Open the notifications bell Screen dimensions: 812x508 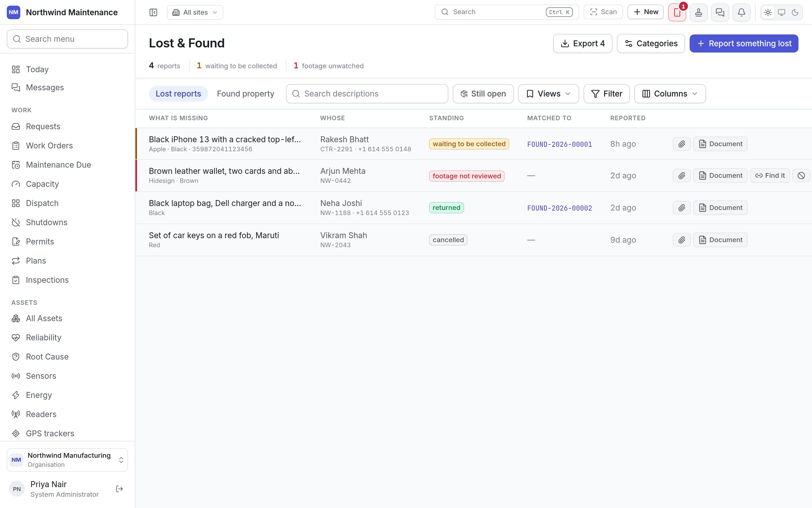coord(742,12)
